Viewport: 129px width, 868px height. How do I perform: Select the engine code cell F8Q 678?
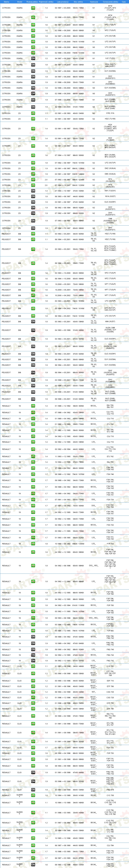[x=110, y=790]
